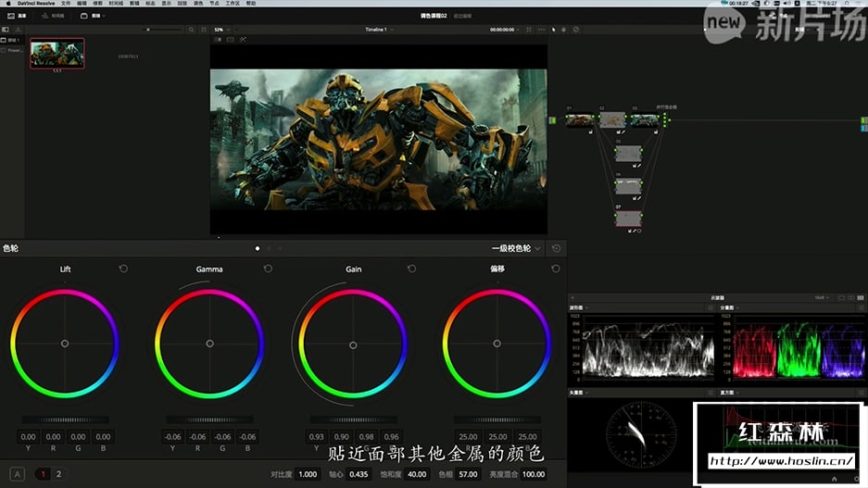Open the 文件 (File) menu
The image size is (868, 488).
(x=66, y=4)
